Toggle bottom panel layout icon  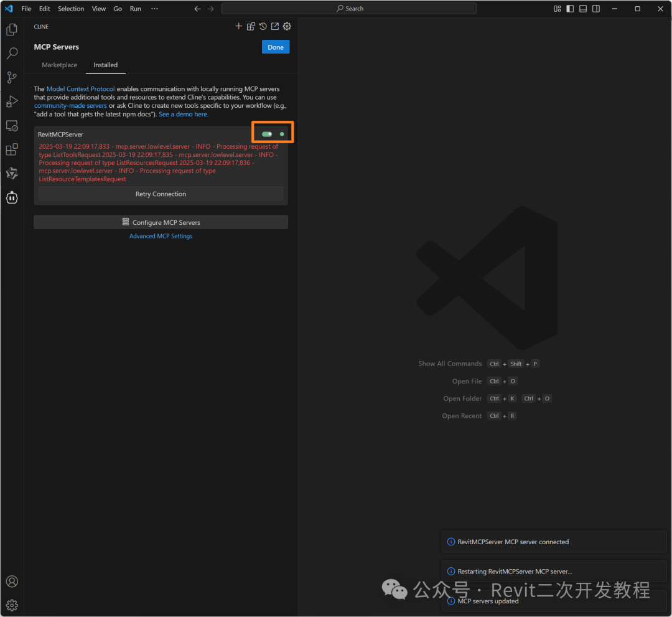(583, 9)
